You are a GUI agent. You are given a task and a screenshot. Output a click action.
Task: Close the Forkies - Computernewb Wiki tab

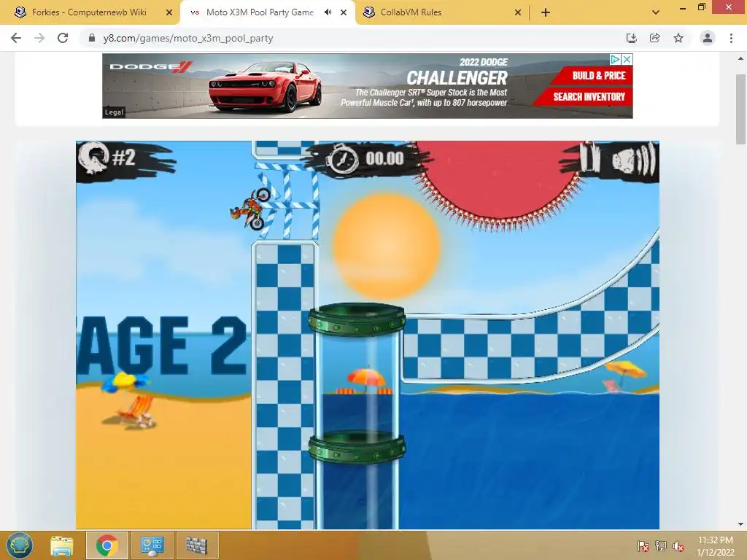pos(169,12)
